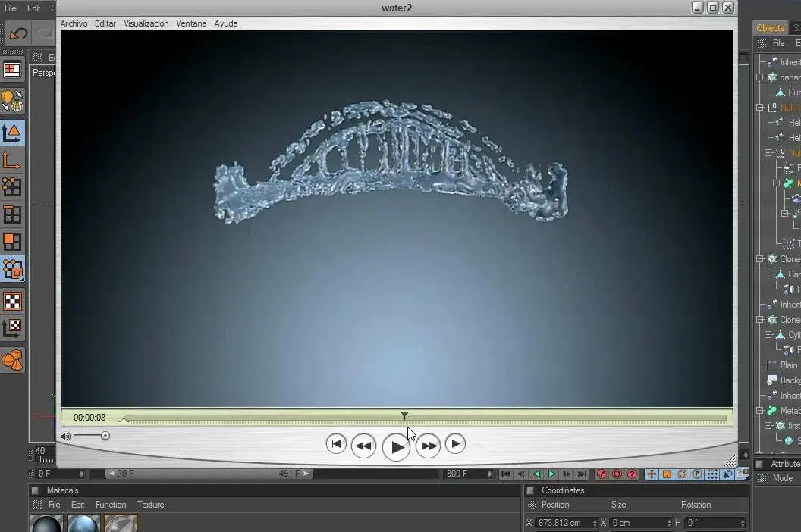Open the Visualización menu in water2

click(146, 23)
